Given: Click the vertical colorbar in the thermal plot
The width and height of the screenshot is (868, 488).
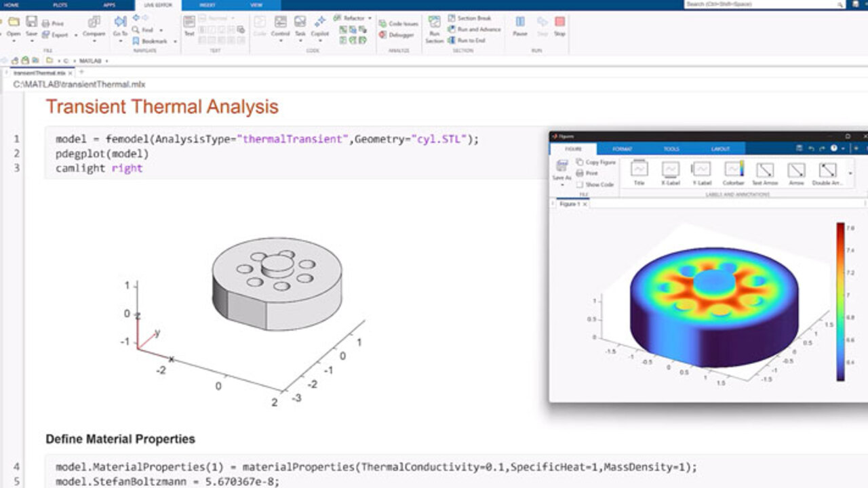Looking at the screenshot, I should point(840,301).
